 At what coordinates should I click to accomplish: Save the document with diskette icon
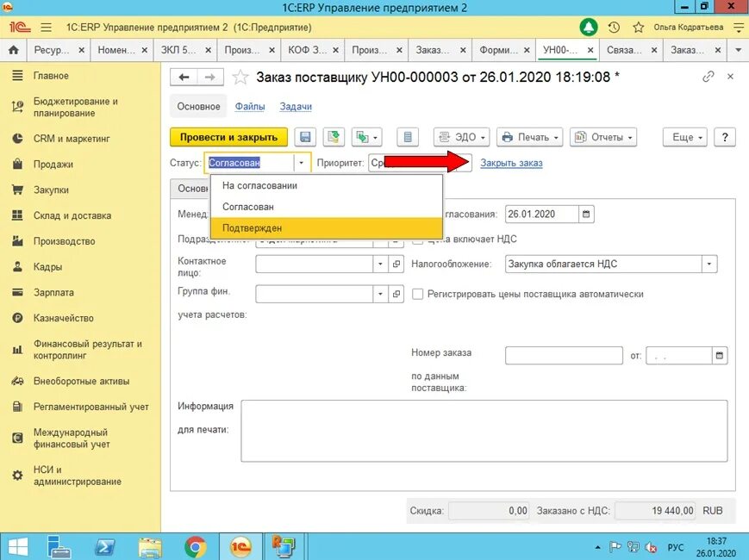click(x=305, y=137)
